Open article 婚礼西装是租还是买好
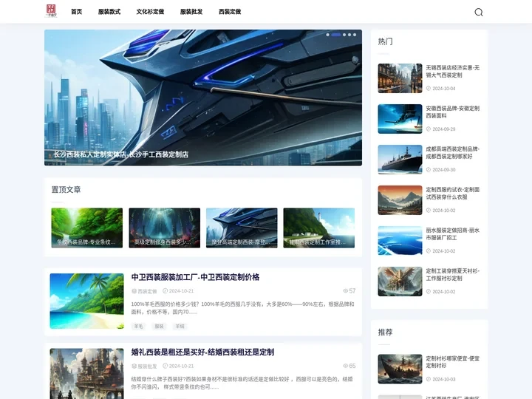Screen dimensions: 532x399 [x=202, y=352]
